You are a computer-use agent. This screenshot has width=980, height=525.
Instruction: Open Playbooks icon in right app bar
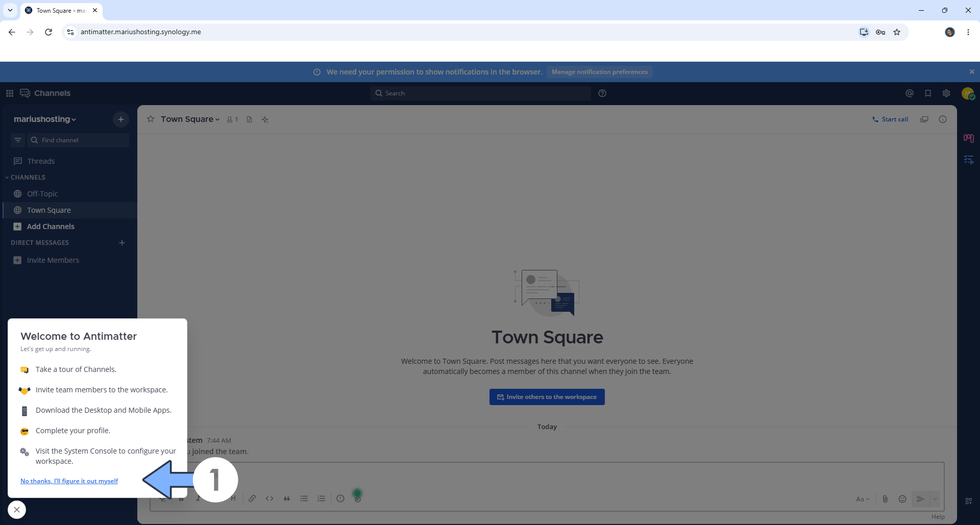pos(969,138)
